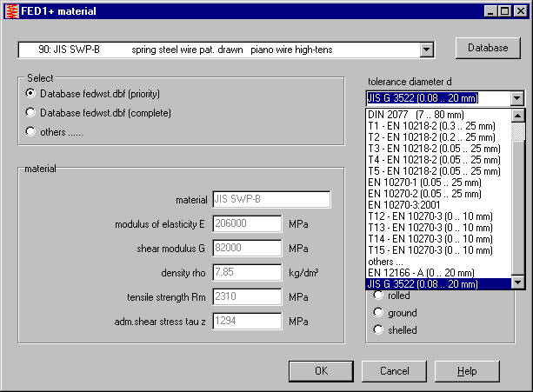Select Database fedwst.dbf (priority) radio option
The width and height of the screenshot is (533, 392).
coord(31,93)
